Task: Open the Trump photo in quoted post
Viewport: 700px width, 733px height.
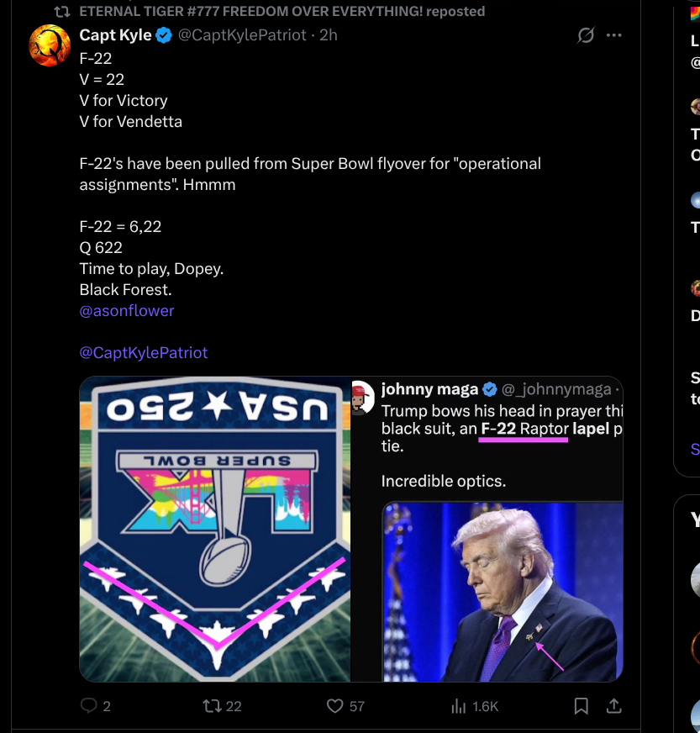Action: click(x=503, y=591)
